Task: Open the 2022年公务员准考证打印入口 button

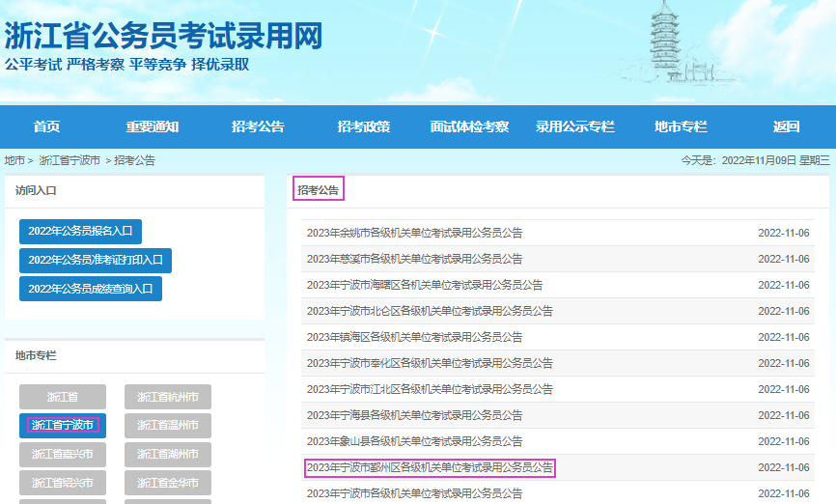Action: (96, 260)
